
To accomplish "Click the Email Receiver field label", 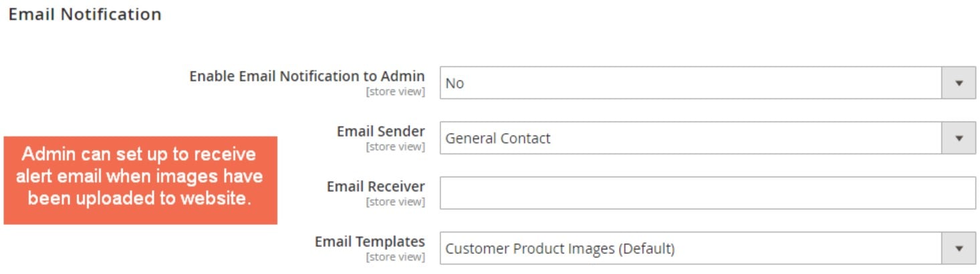I will pyautogui.click(x=376, y=186).
